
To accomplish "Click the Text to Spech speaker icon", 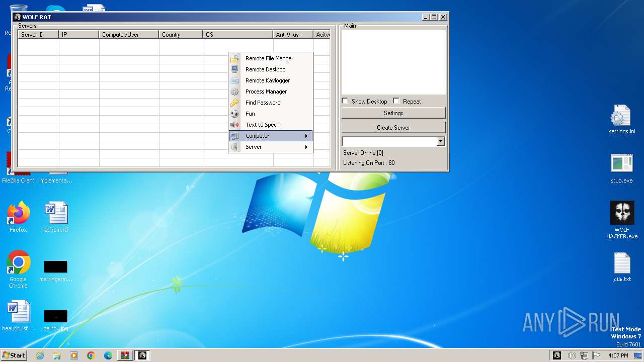I will [234, 125].
